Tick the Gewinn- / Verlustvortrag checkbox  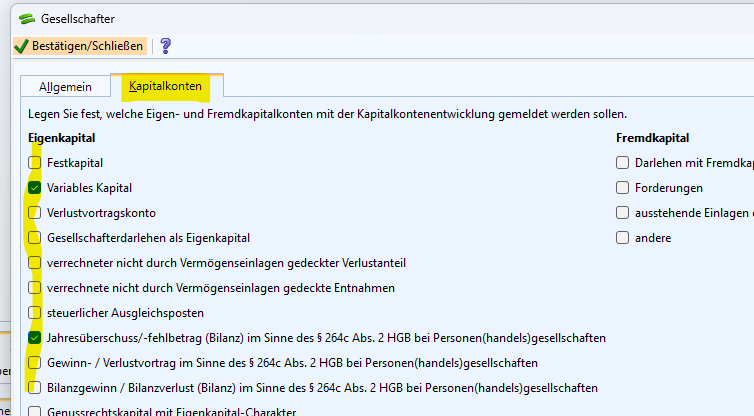[x=35, y=362]
